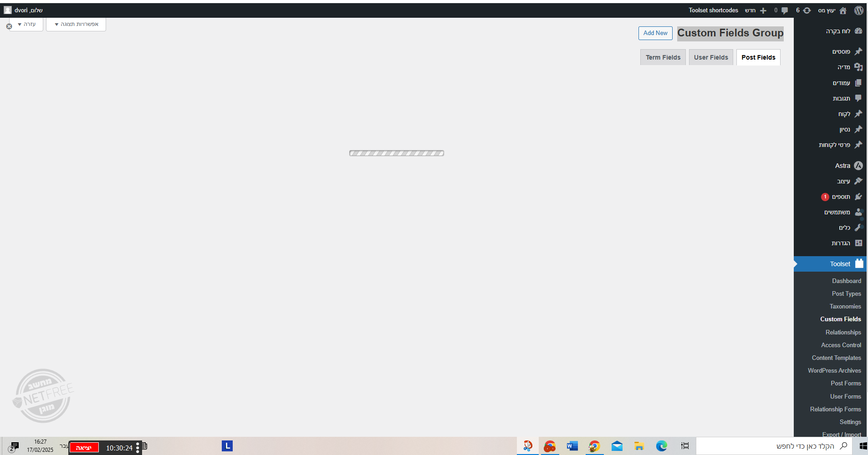Viewport: 868px width, 455px height.
Task: Switch to the User Fields tab
Action: point(711,57)
